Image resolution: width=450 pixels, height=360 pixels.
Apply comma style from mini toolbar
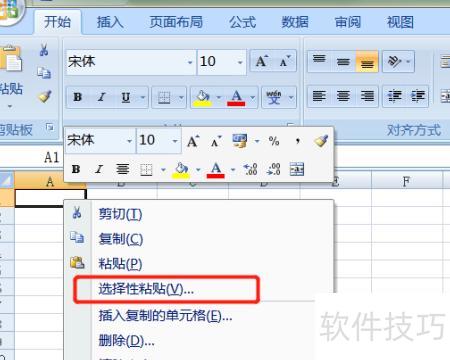(x=298, y=141)
